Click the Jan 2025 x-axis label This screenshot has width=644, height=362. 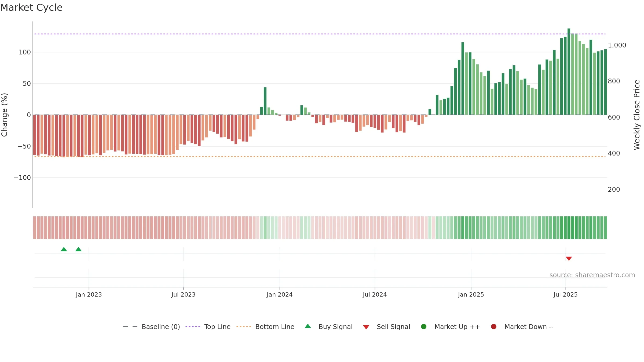471,294
